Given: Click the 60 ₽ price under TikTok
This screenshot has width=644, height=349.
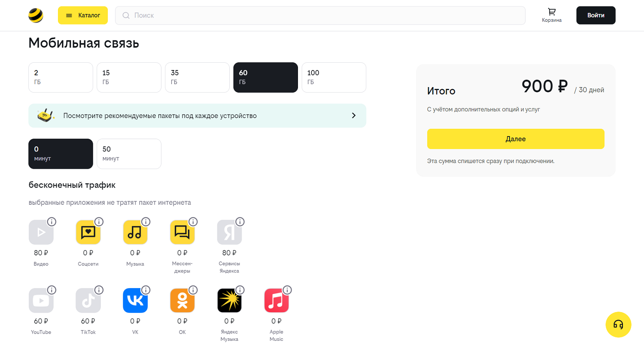Looking at the screenshot, I should (x=88, y=321).
